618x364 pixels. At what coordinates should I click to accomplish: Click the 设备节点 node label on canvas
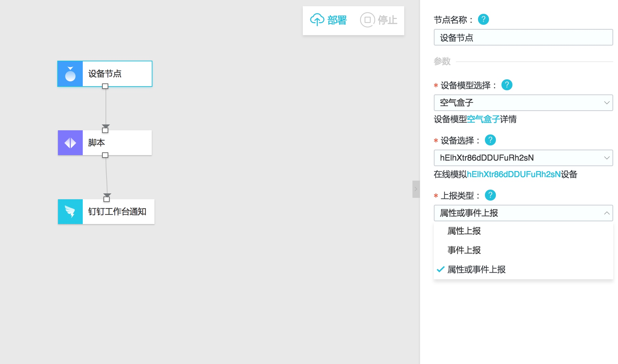coord(105,74)
